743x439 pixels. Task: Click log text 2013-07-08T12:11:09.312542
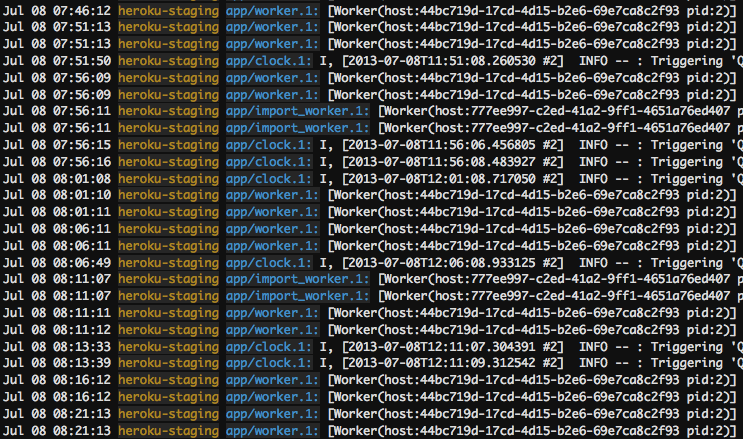click(x=442, y=363)
